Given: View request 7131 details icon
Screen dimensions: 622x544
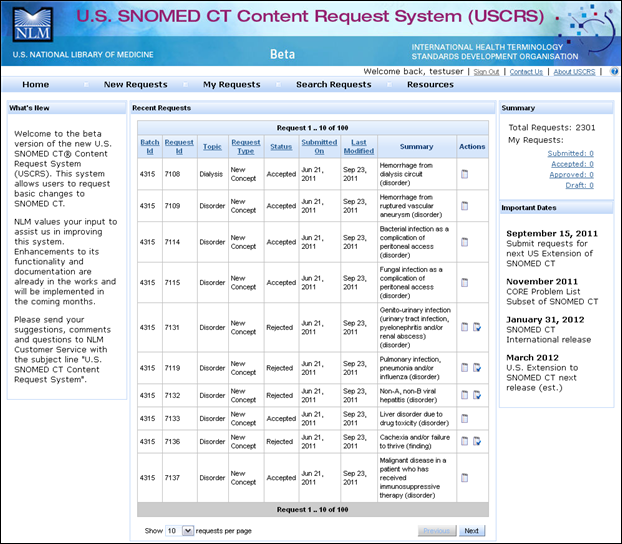Looking at the screenshot, I should click(465, 327).
